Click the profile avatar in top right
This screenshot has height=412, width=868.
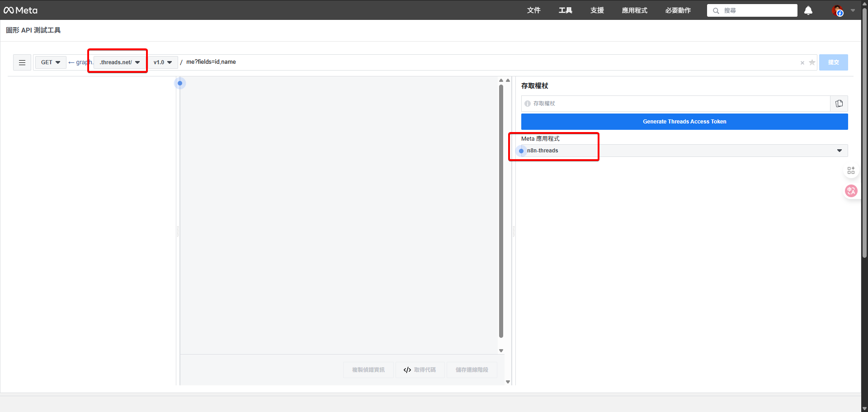(838, 11)
